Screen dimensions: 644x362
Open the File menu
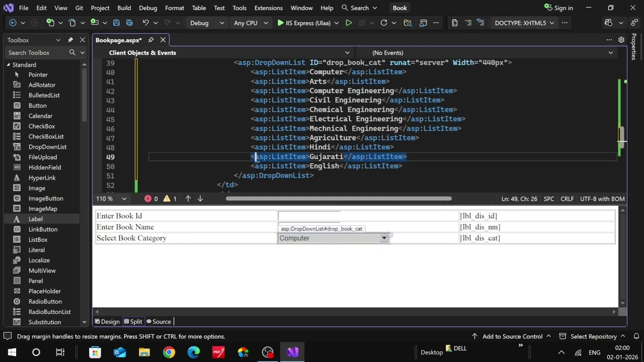tap(24, 8)
